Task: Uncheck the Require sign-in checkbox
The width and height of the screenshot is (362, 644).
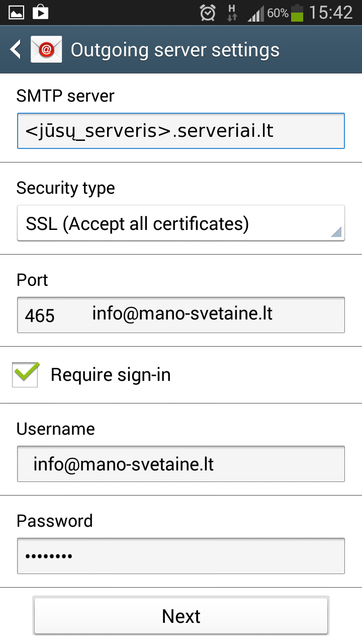Action: tap(26, 375)
